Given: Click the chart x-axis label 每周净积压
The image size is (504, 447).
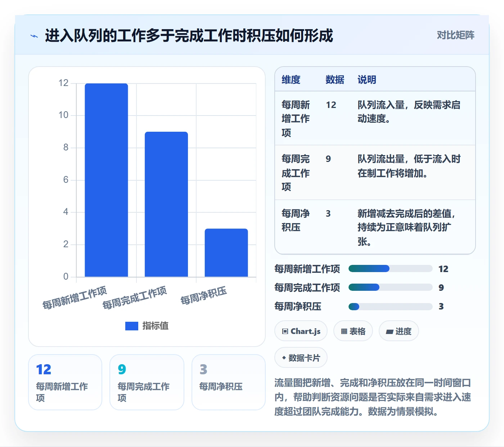Looking at the screenshot, I should click(x=204, y=296).
